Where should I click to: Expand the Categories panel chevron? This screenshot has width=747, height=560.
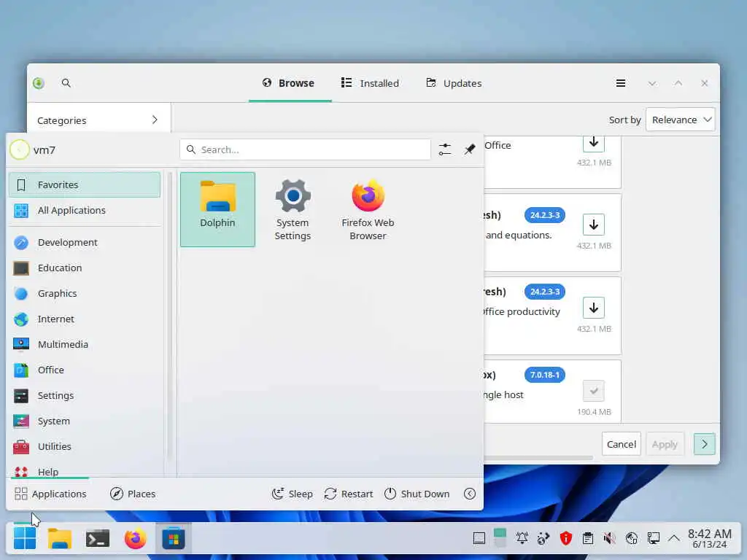tap(155, 120)
